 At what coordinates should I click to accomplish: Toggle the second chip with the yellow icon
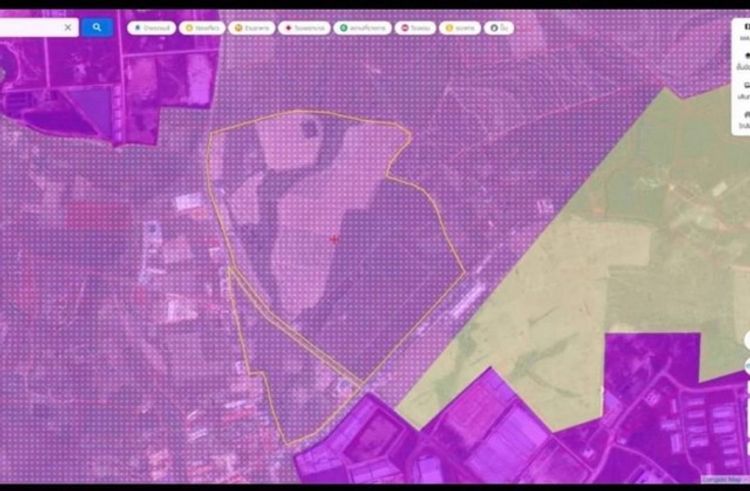pos(202,28)
